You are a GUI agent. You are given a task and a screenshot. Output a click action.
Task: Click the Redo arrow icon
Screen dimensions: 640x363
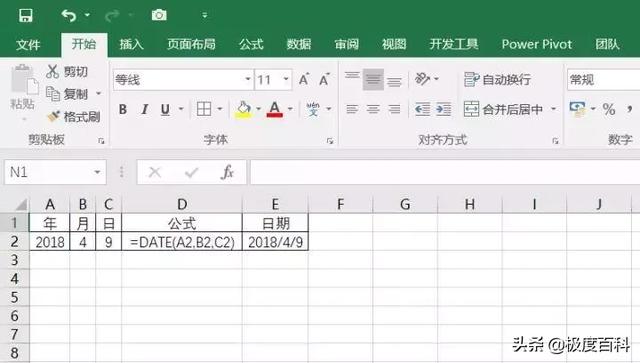(112, 16)
